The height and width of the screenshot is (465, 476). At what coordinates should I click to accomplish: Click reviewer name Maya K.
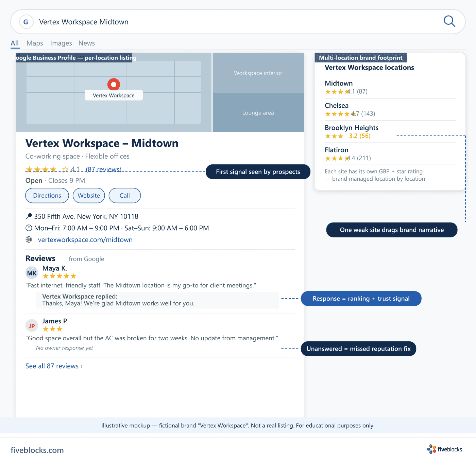point(55,268)
